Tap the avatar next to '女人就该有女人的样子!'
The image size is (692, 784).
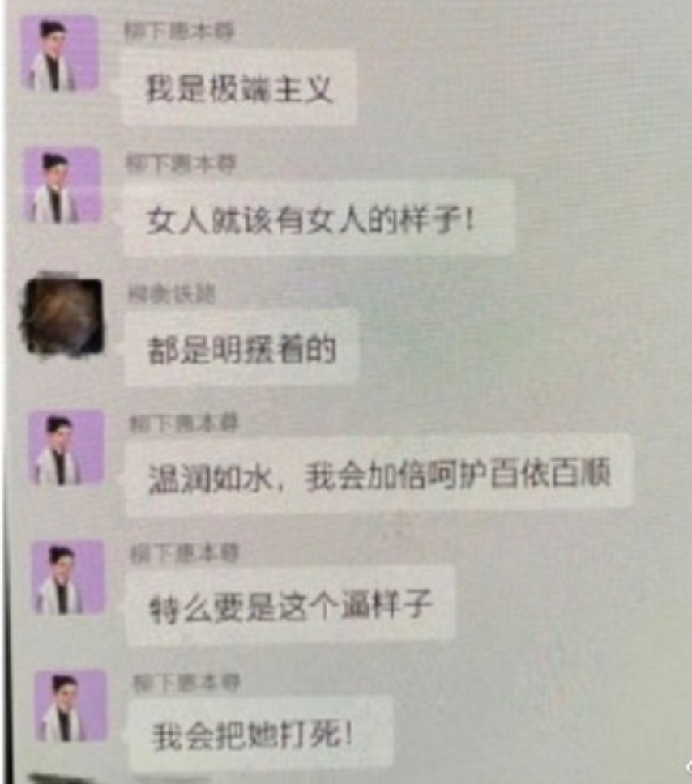coord(62,185)
